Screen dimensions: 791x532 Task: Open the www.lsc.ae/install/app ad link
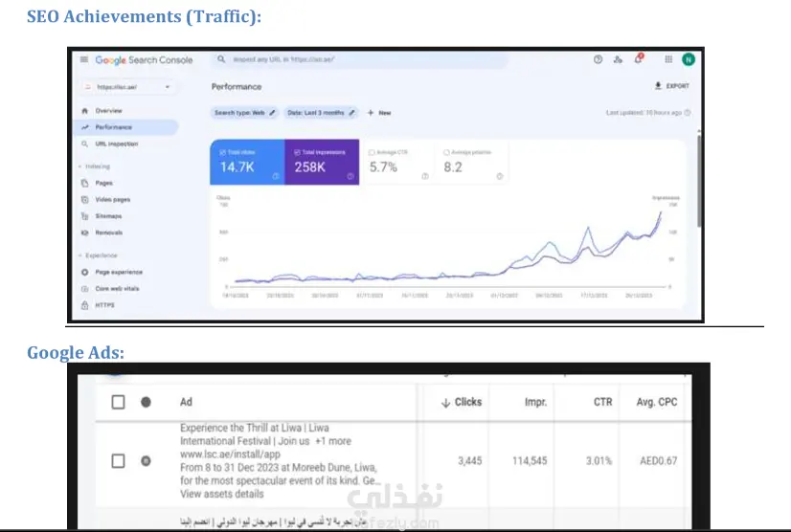tap(230, 454)
